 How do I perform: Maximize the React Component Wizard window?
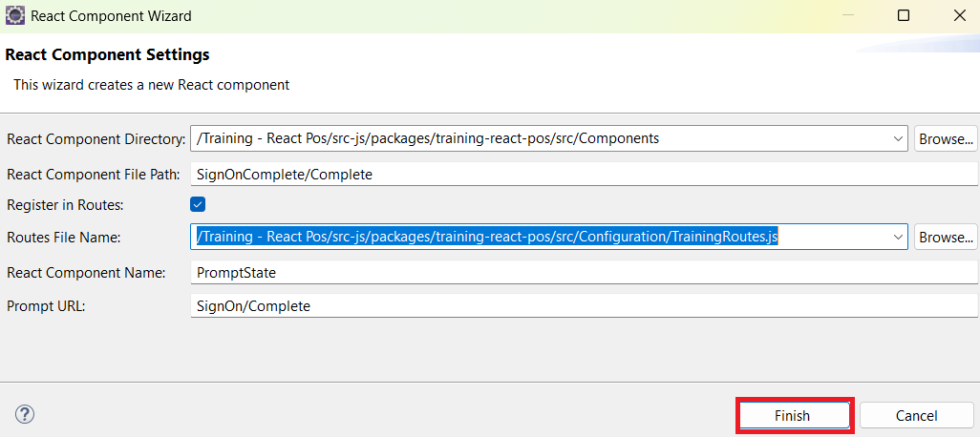(904, 15)
